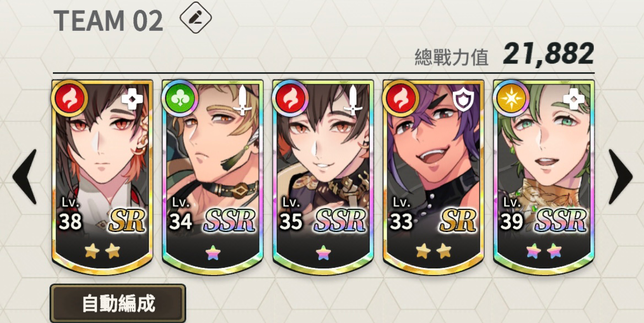This screenshot has height=323, width=644.
Task: Click the yellow light element icon on Lv. 39 card
Action: (511, 99)
